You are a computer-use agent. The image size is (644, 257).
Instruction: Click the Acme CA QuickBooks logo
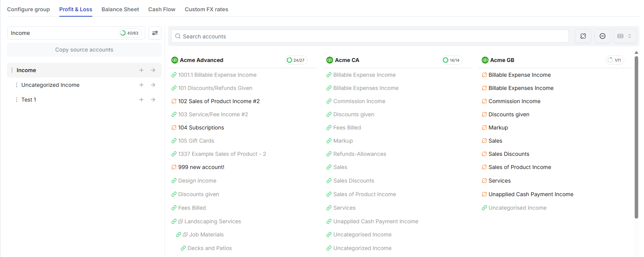point(330,60)
